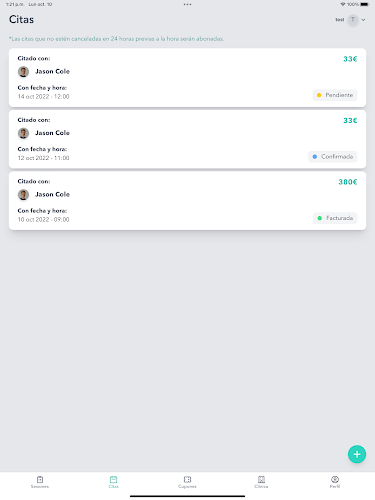Image resolution: width=375 pixels, height=500 pixels.
Task: Click the T user avatar
Action: click(353, 20)
